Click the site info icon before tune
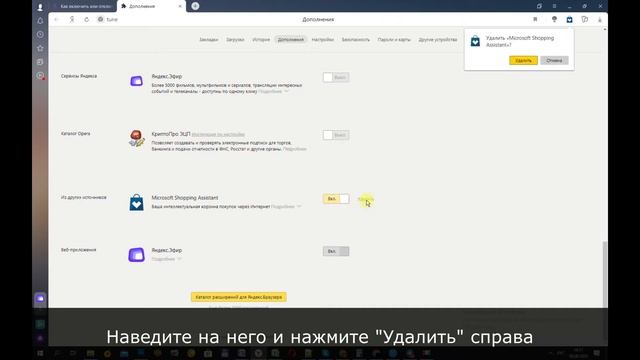Screen dimensions: 640x360 pos(100,19)
